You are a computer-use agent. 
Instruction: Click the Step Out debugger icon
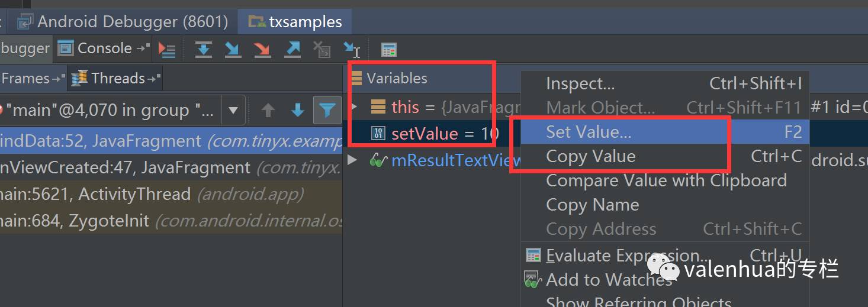pyautogui.click(x=292, y=50)
